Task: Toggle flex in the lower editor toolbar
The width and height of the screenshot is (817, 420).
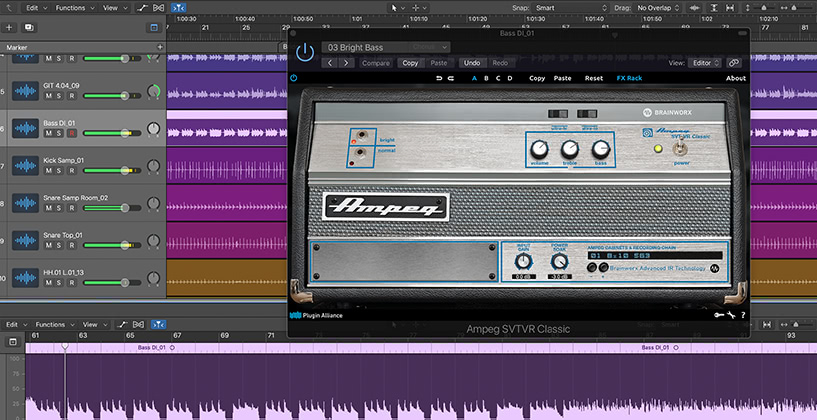Action: tap(139, 325)
